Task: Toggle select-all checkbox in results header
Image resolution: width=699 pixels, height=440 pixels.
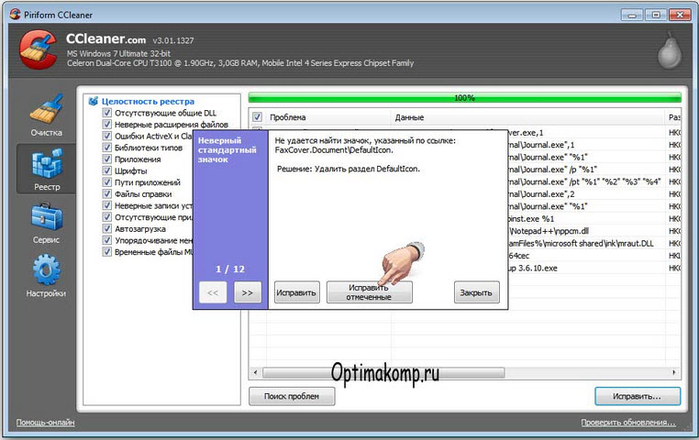Action: [x=257, y=117]
